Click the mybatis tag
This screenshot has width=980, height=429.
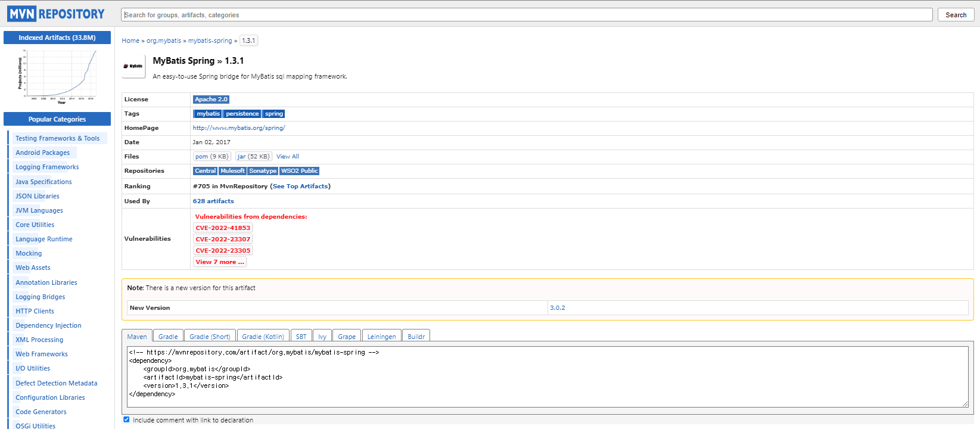pyautogui.click(x=208, y=114)
